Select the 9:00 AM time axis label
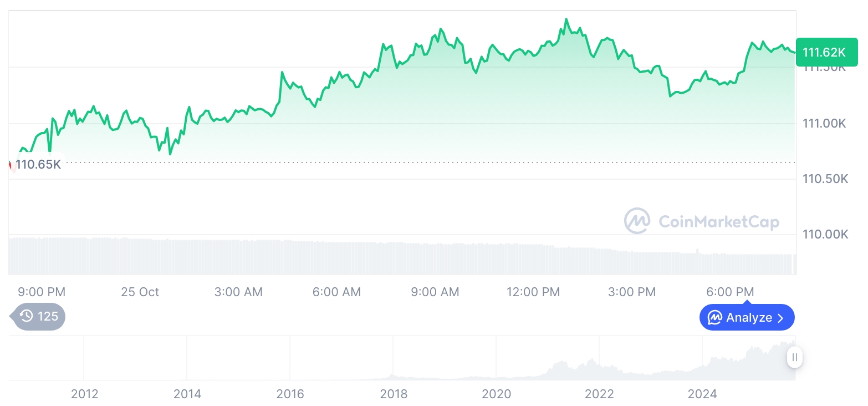The image size is (868, 406). (435, 292)
